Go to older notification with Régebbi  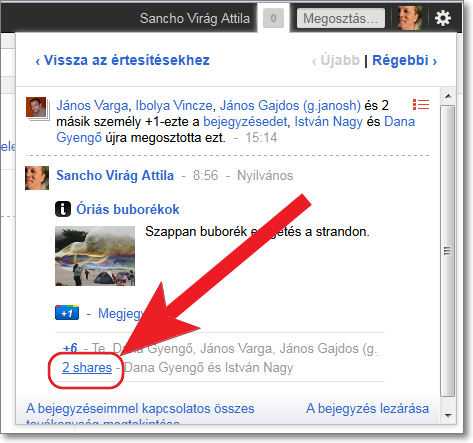[x=404, y=60]
